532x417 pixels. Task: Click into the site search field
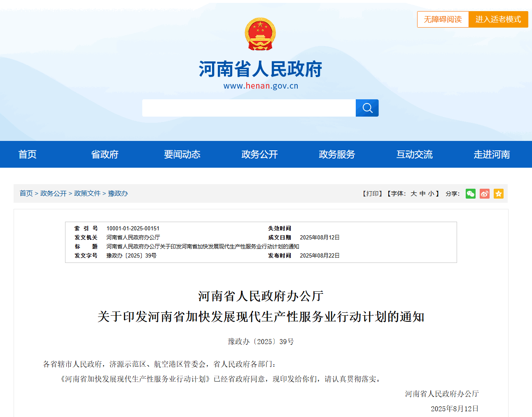point(249,108)
